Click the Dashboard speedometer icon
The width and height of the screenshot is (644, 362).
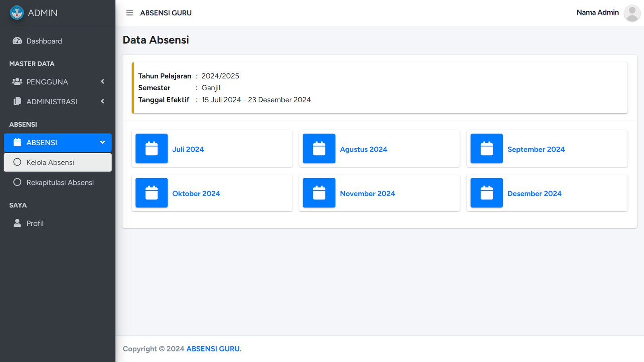(17, 41)
